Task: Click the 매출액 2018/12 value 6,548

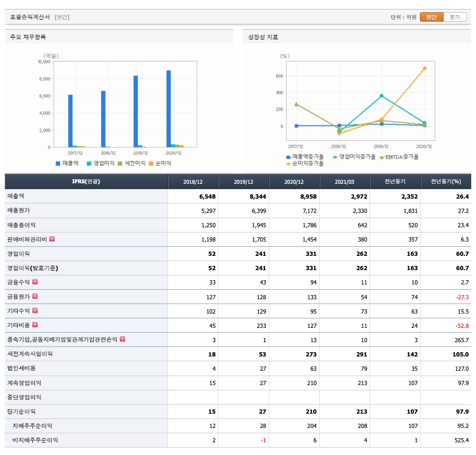Action: (x=207, y=197)
